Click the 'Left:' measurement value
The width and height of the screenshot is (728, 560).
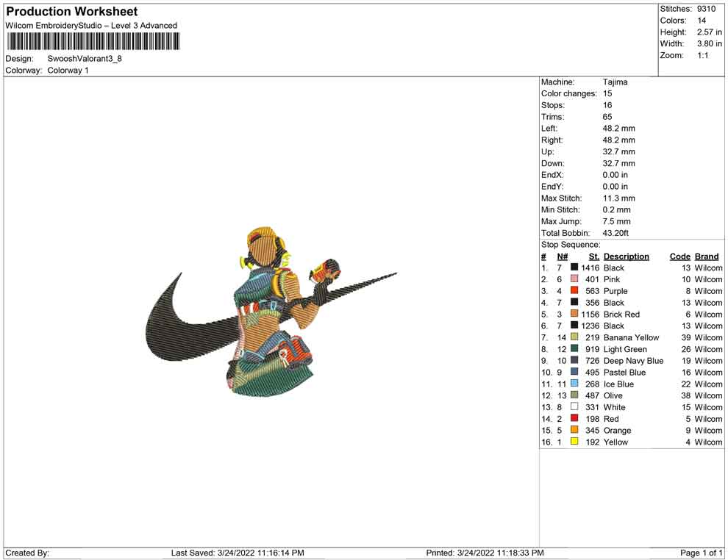619,129
